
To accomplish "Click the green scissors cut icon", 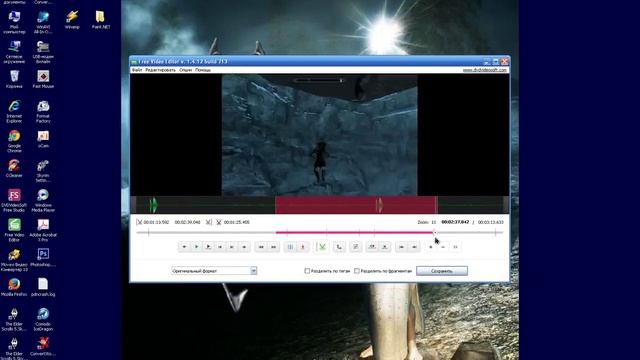I will point(322,247).
